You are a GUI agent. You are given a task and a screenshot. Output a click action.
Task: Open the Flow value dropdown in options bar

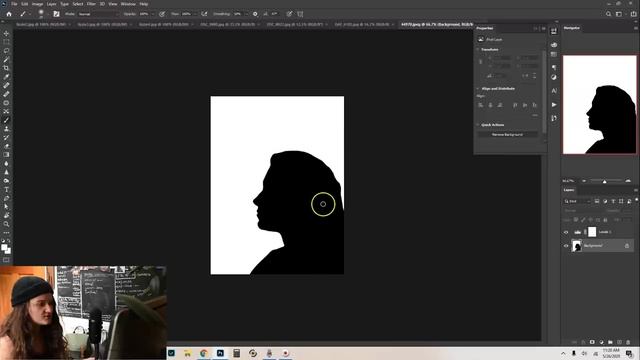[x=195, y=14]
